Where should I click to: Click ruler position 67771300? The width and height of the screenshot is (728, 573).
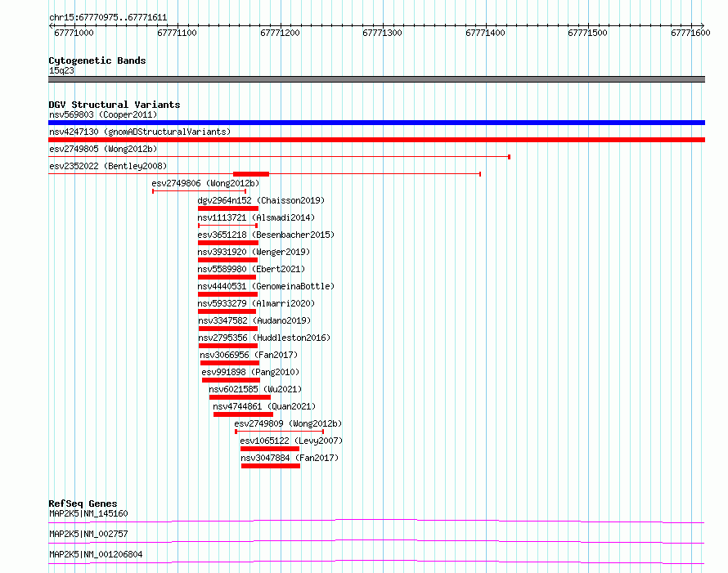click(x=382, y=33)
